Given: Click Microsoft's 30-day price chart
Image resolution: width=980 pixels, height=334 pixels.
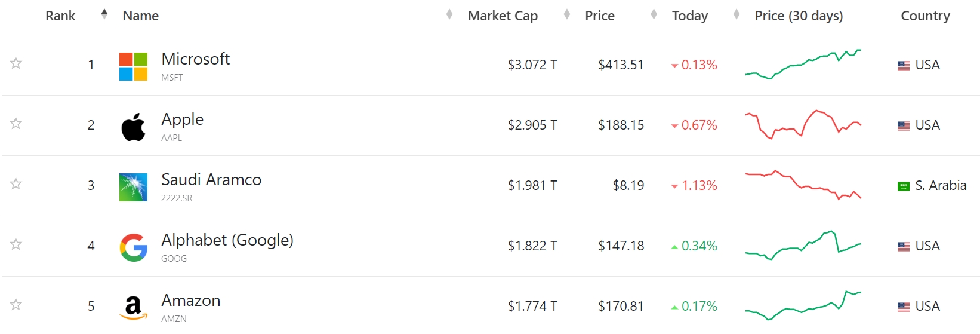Looking at the screenshot, I should click(x=803, y=65).
